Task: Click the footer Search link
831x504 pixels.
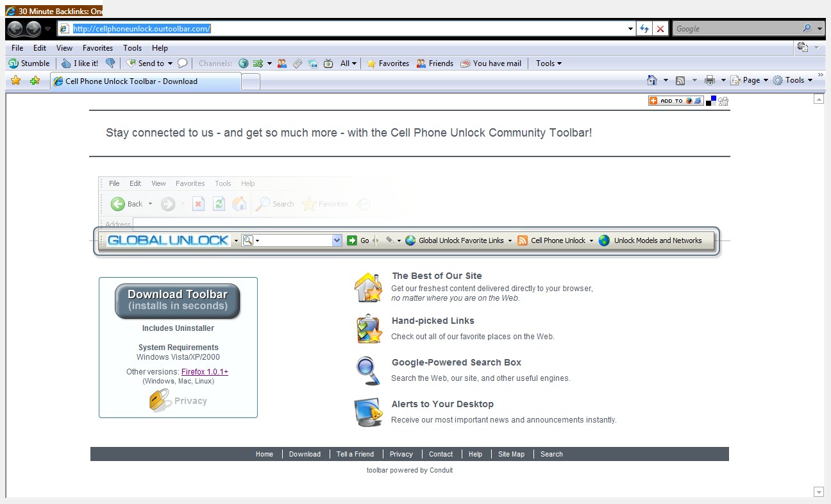Action: coord(551,454)
